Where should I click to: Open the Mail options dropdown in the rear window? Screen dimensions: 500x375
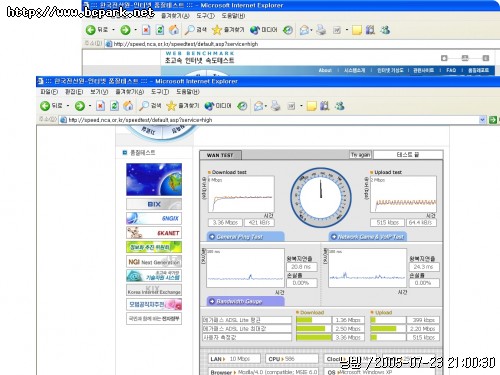(311, 30)
